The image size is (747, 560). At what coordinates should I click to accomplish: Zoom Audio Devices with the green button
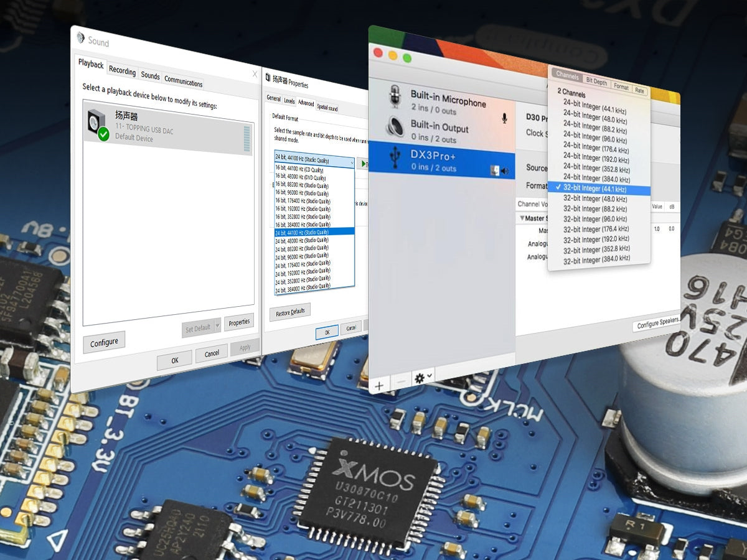click(407, 58)
